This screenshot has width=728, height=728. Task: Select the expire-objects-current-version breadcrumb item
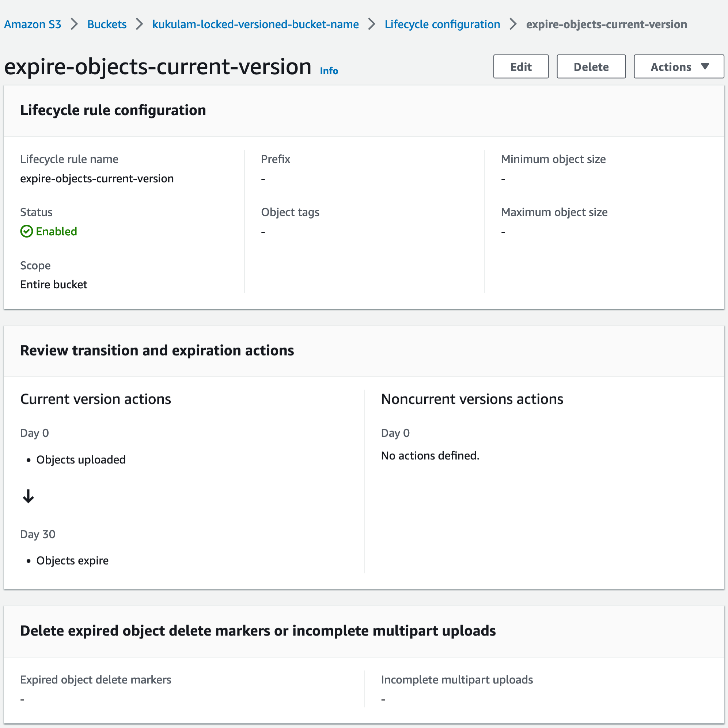coord(606,24)
